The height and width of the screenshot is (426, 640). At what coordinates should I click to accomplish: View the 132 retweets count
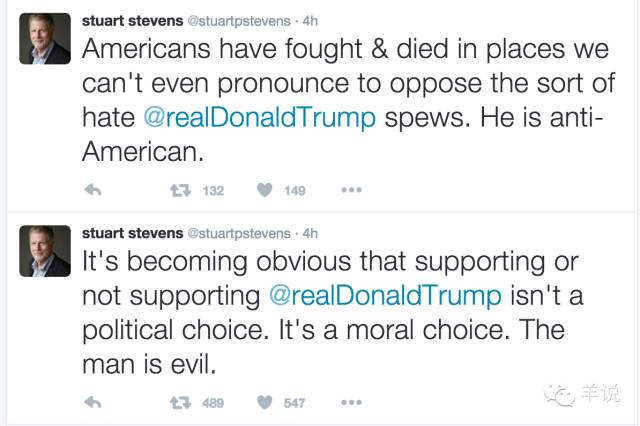213,190
